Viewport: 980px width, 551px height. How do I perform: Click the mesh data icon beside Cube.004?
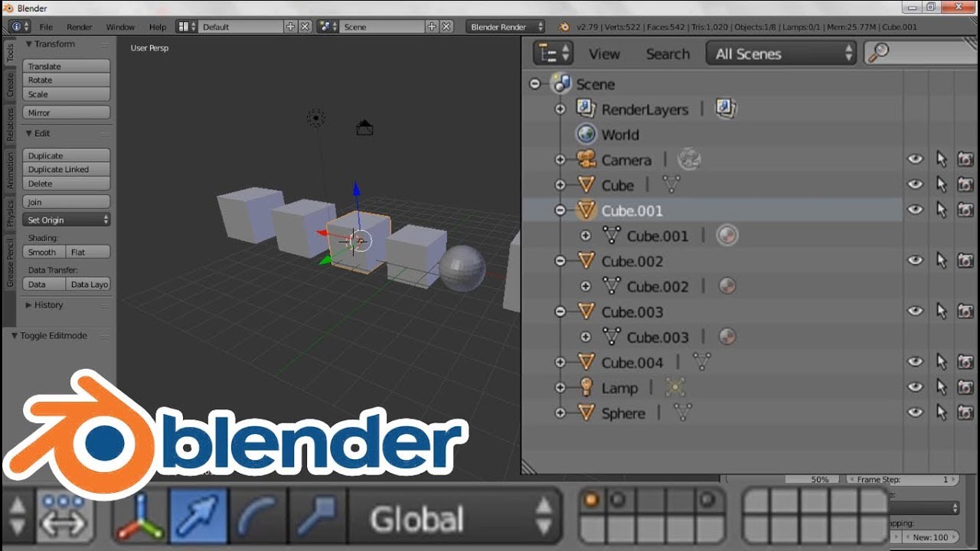point(701,362)
